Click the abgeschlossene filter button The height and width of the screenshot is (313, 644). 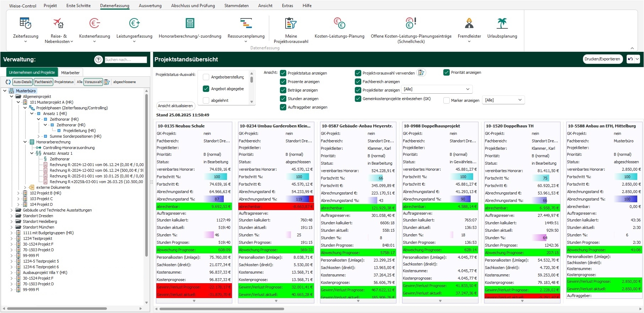pos(124,82)
